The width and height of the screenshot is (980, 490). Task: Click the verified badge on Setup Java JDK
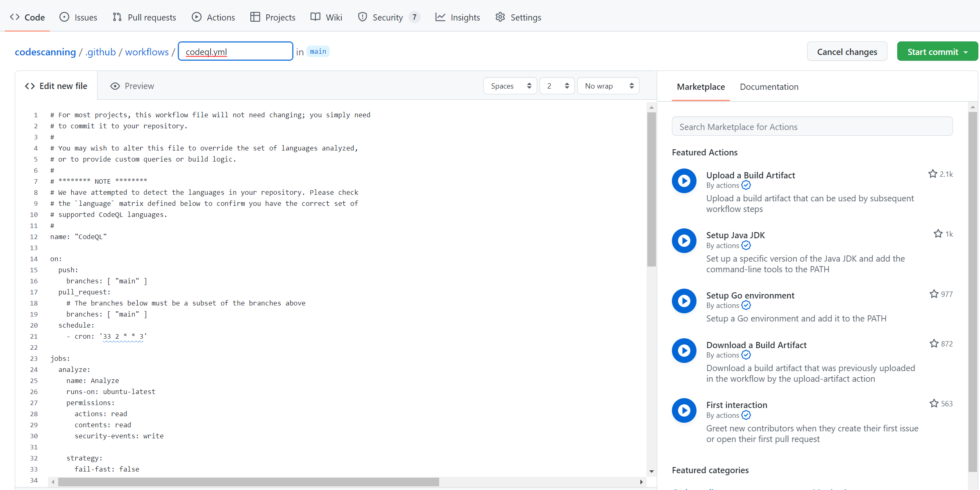click(x=746, y=245)
